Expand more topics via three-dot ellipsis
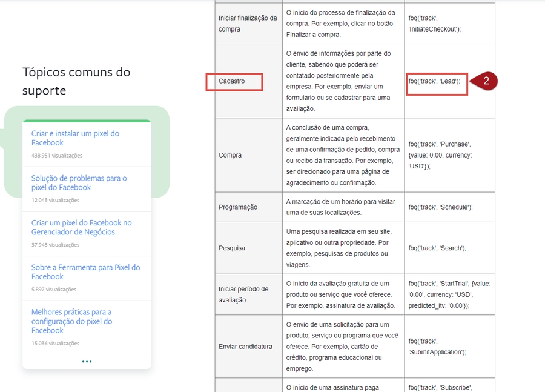Viewport: 545px width, 392px height. [x=87, y=362]
